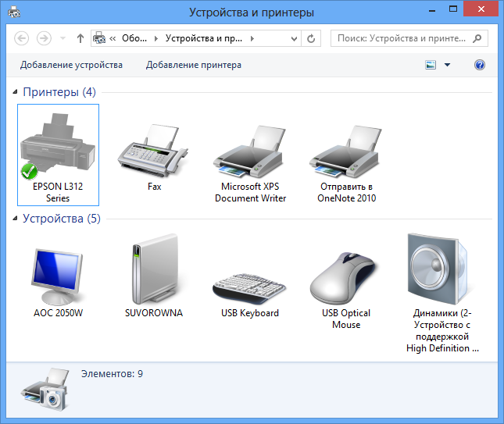Expand the Обо... breadcrumb arrow
This screenshot has height=424, width=504.
[156, 38]
